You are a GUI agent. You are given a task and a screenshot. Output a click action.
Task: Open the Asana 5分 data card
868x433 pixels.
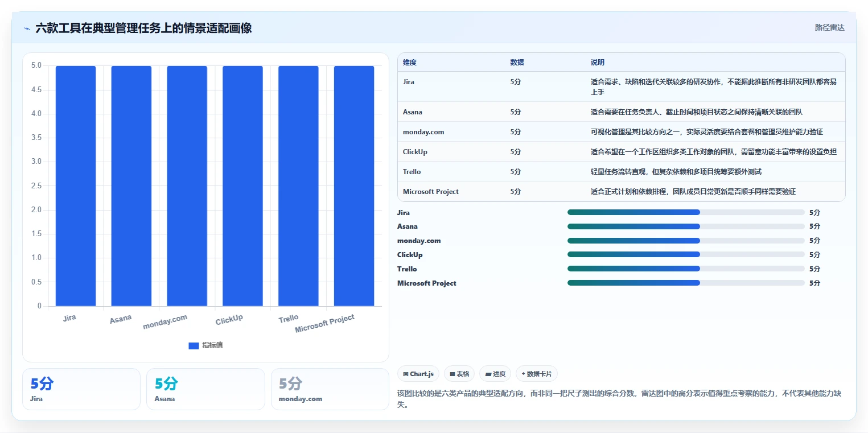pyautogui.click(x=205, y=389)
